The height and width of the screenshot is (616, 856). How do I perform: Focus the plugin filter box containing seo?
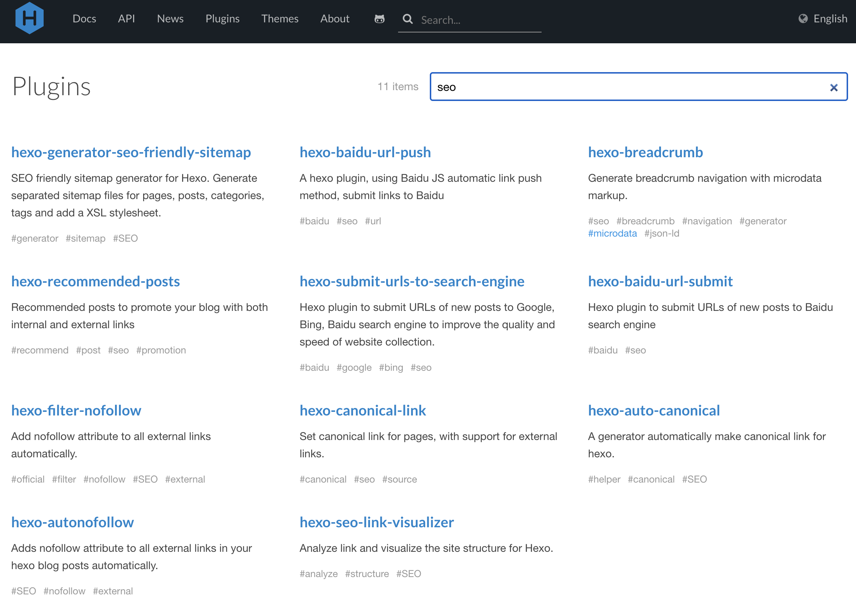pos(627,87)
